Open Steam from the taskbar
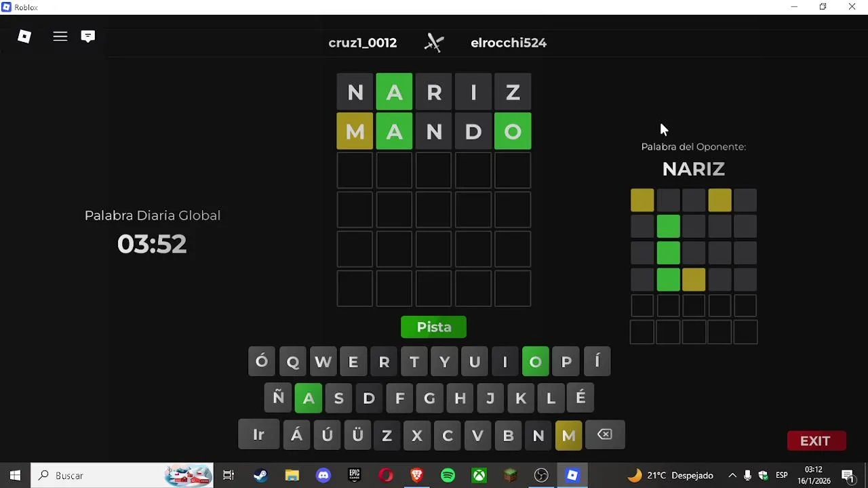 point(260,476)
